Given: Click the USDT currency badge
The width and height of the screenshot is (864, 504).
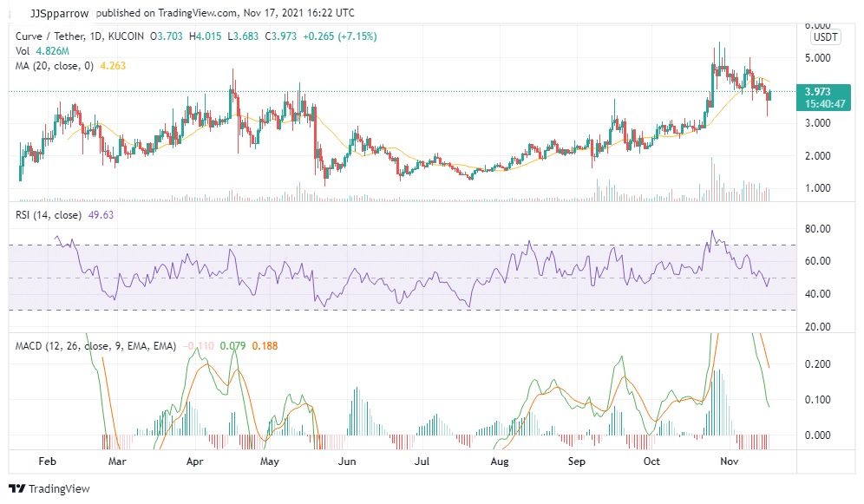Looking at the screenshot, I should click(826, 37).
